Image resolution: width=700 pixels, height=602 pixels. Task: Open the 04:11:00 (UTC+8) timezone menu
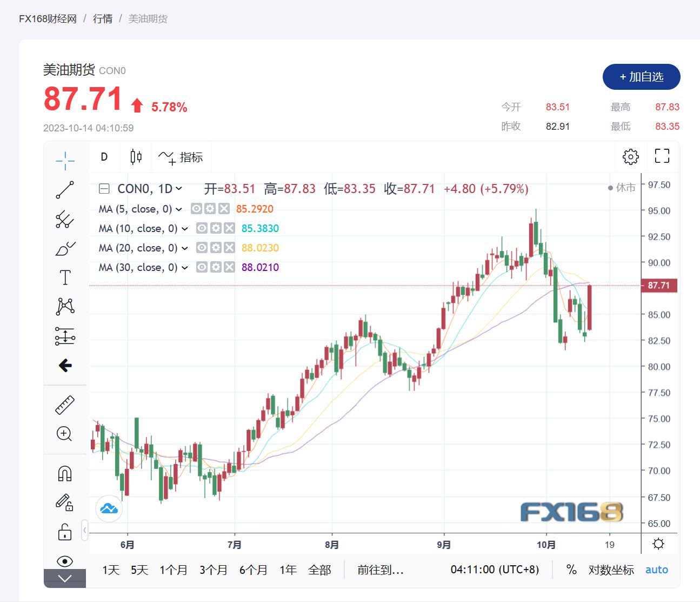pyautogui.click(x=495, y=570)
